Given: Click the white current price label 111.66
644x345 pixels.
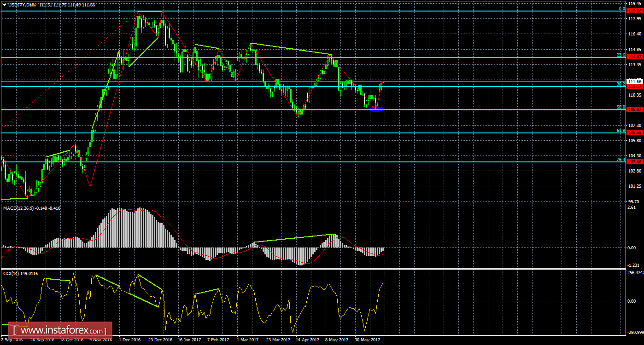Looking at the screenshot, I should (x=635, y=81).
